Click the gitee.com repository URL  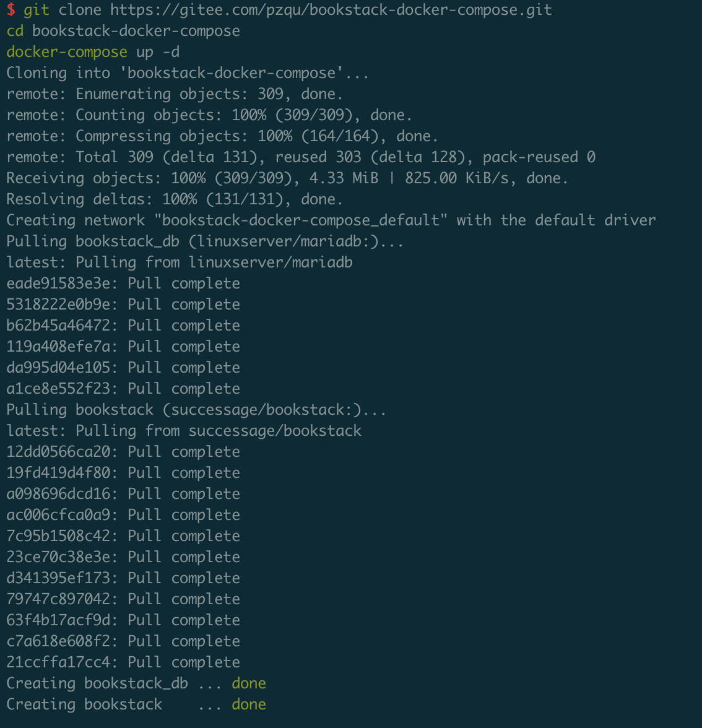coord(331,10)
